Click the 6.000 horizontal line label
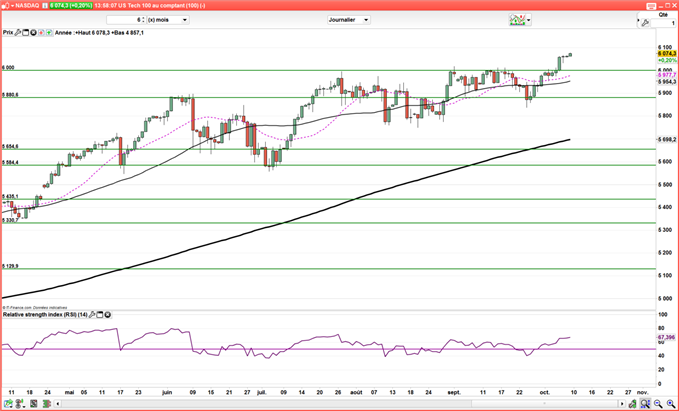Screen dimensions: 679x411 tap(8, 68)
